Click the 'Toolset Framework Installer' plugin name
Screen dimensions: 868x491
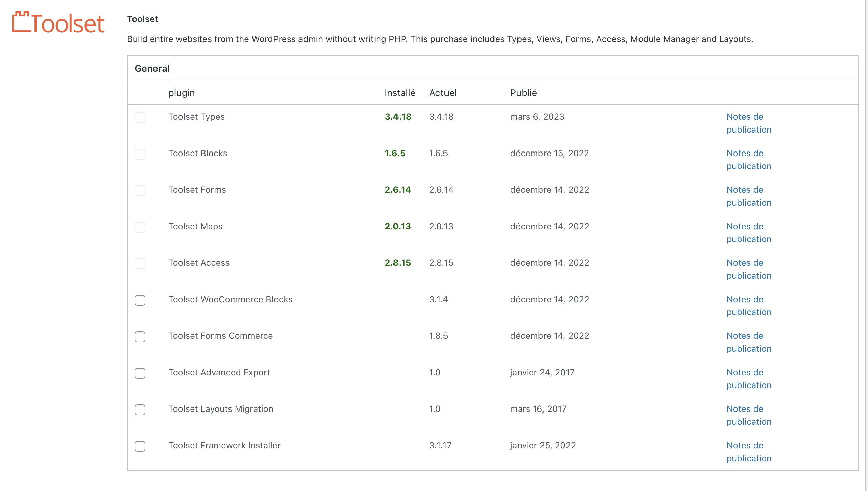224,445
